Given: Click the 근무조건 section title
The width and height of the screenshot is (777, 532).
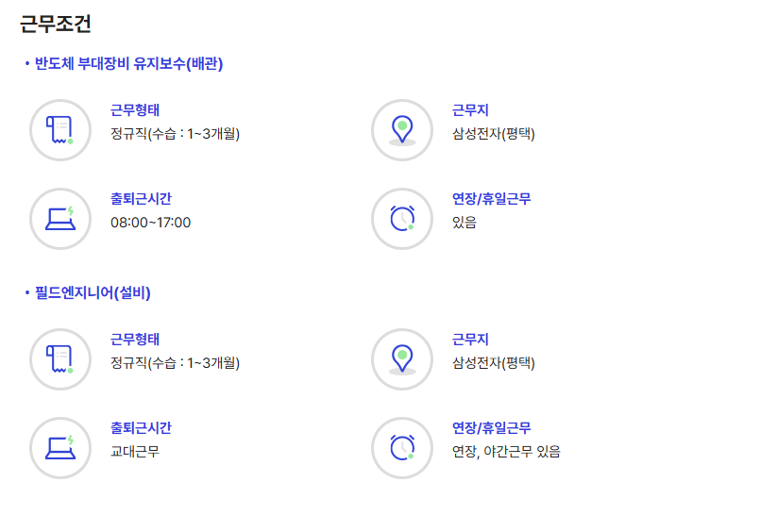Looking at the screenshot, I should click(x=56, y=24).
